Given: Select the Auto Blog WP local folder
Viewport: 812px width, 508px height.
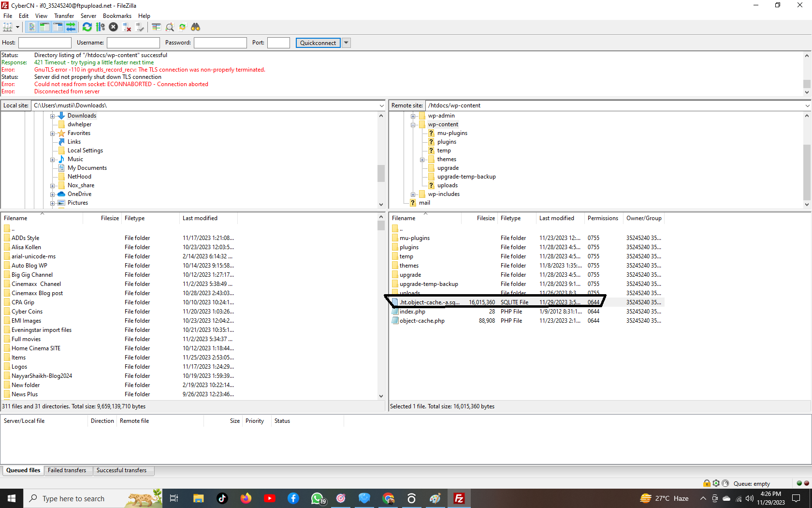Looking at the screenshot, I should [x=29, y=266].
